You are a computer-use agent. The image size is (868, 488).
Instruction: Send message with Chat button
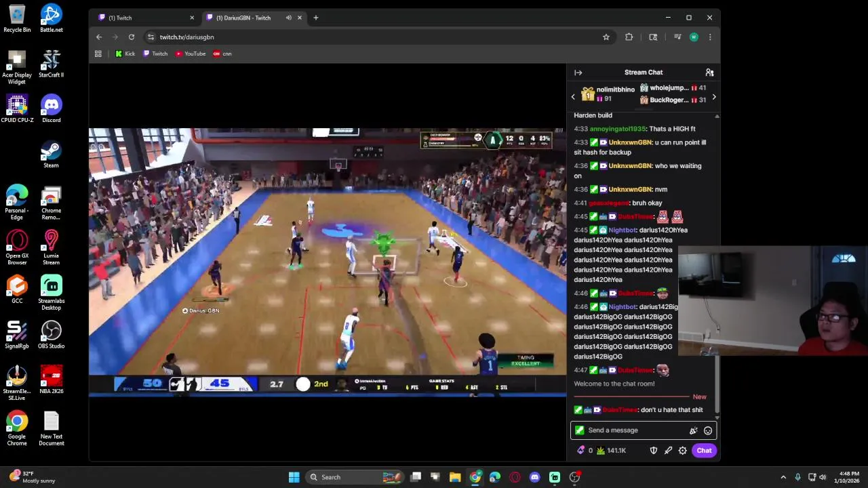[x=704, y=451]
